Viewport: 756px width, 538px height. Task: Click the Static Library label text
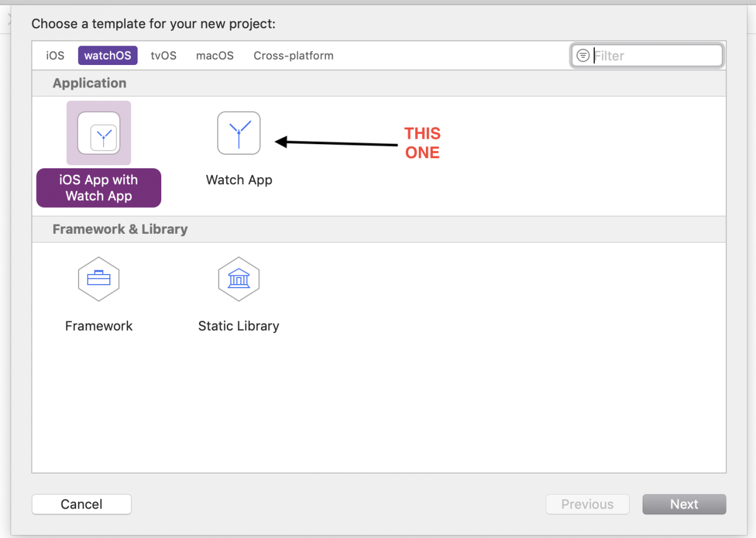point(239,326)
